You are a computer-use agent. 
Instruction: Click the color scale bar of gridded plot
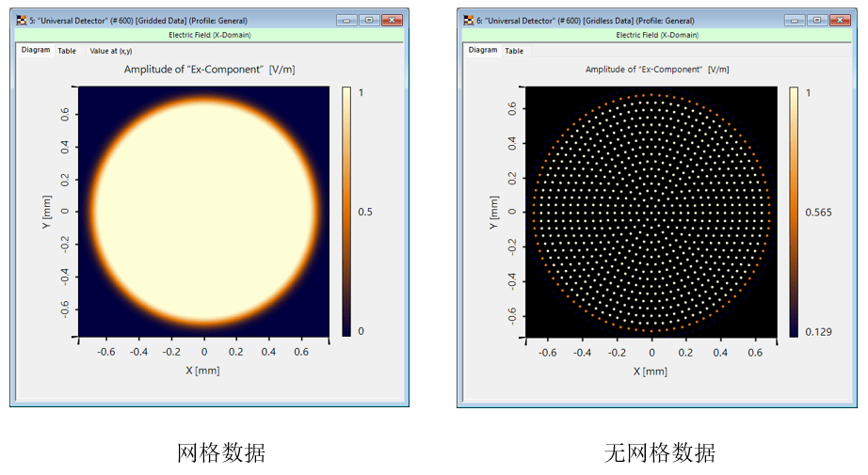coord(346,212)
